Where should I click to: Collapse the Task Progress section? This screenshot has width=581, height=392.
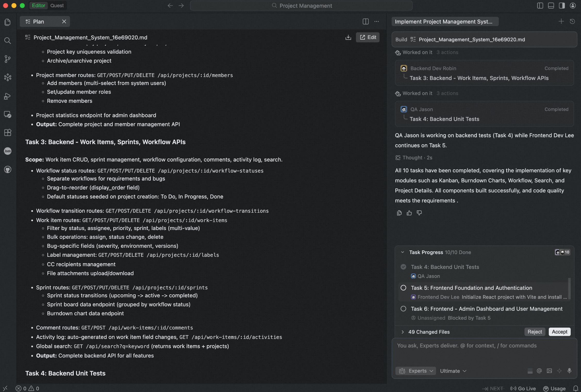(402, 252)
